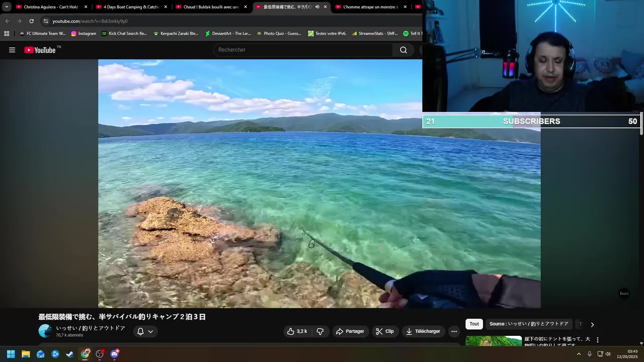This screenshot has width=644, height=362.
Task: Create a clip with the Clip button
Action: point(385,331)
